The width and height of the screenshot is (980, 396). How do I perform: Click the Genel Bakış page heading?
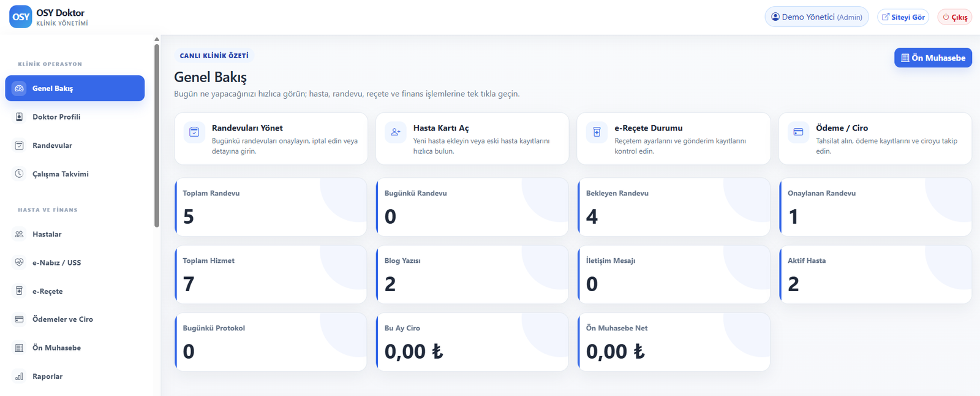pos(210,77)
